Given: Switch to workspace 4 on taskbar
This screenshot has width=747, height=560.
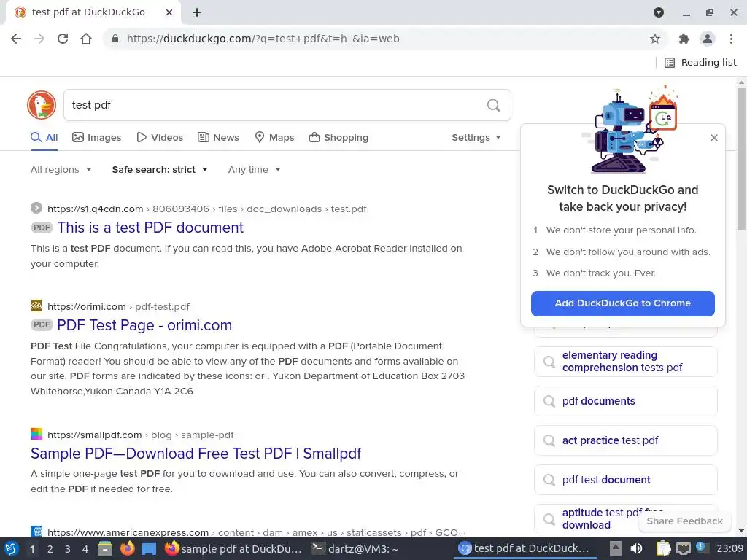Looking at the screenshot, I should tap(85, 549).
